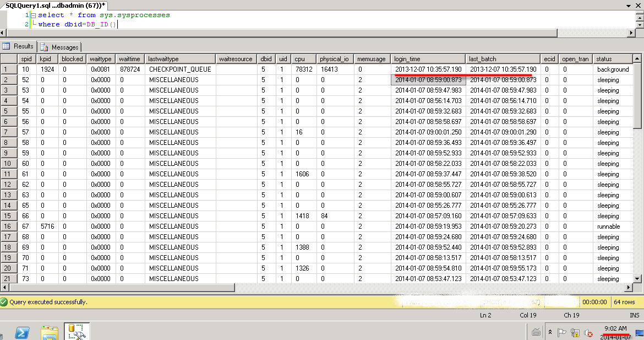The height and width of the screenshot is (340, 644).
Task: Select row 16 via its row header
Action: point(8,226)
